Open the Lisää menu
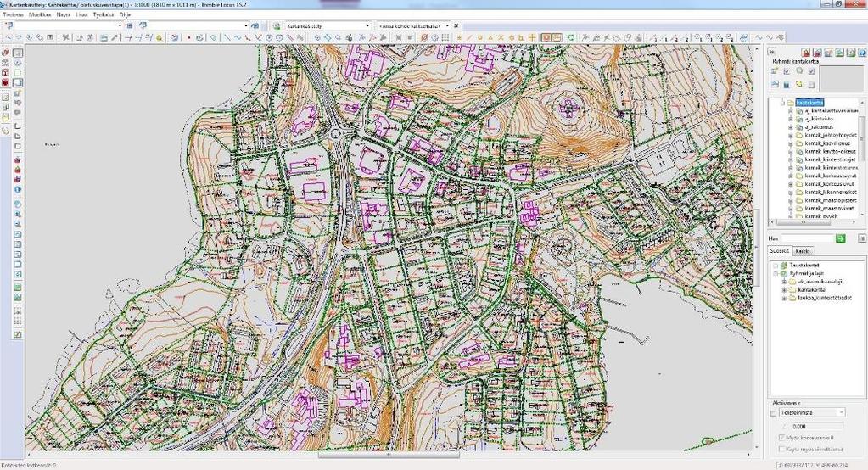868x470 pixels. (82, 15)
